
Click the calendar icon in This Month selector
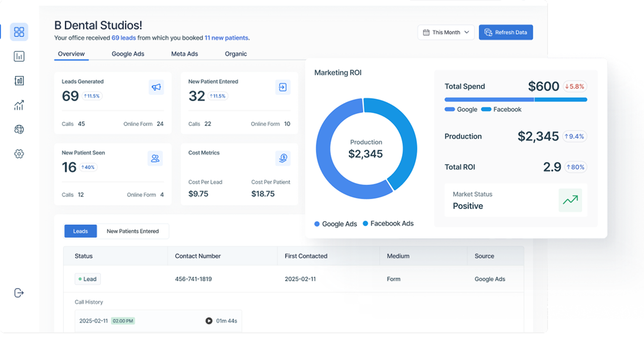(x=426, y=32)
